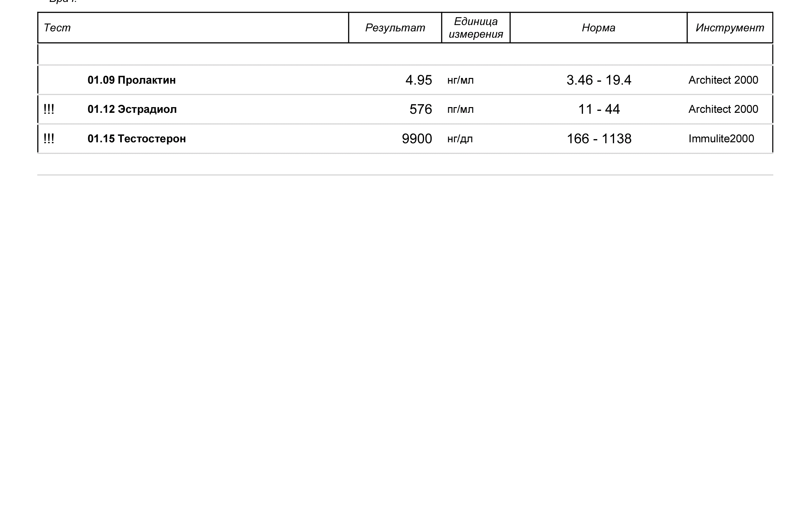
Task: Click the Immulite2000 instrument text
Action: click(721, 139)
